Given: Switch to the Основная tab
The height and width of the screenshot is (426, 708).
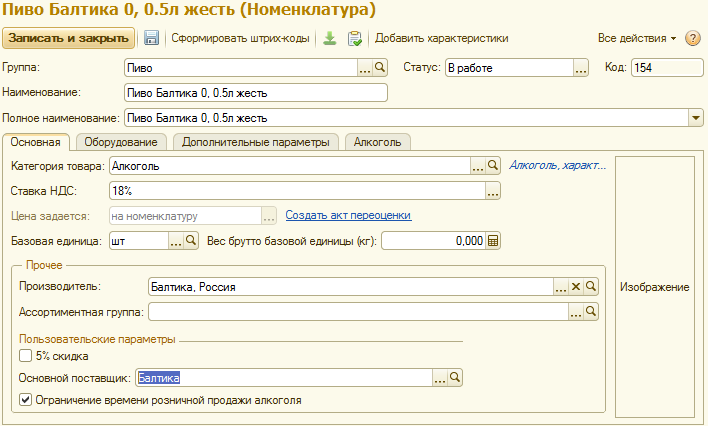Looking at the screenshot, I should click(x=36, y=142).
